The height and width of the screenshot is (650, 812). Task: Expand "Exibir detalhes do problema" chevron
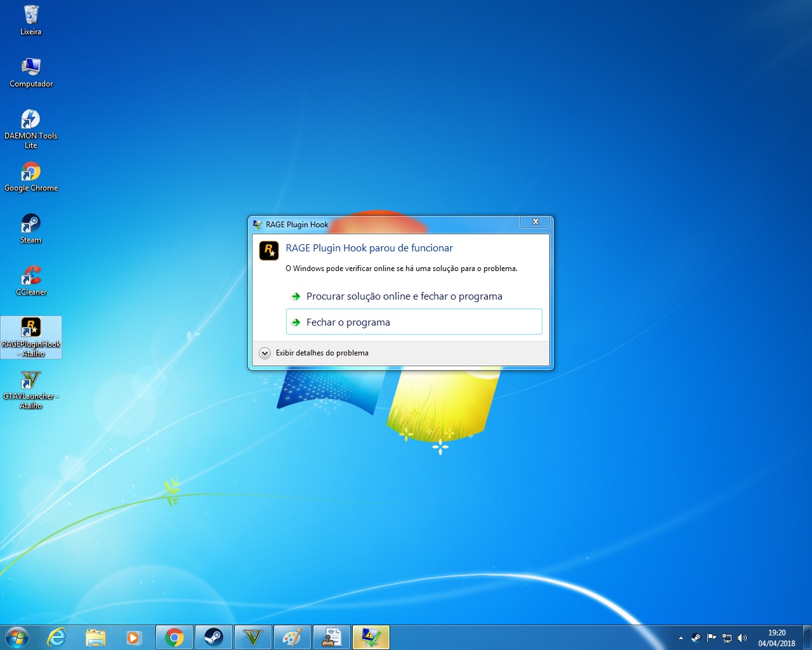(x=265, y=353)
